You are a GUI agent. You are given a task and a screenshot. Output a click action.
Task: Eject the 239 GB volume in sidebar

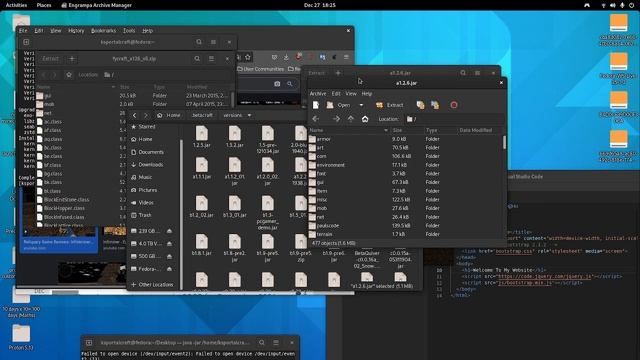point(169,231)
